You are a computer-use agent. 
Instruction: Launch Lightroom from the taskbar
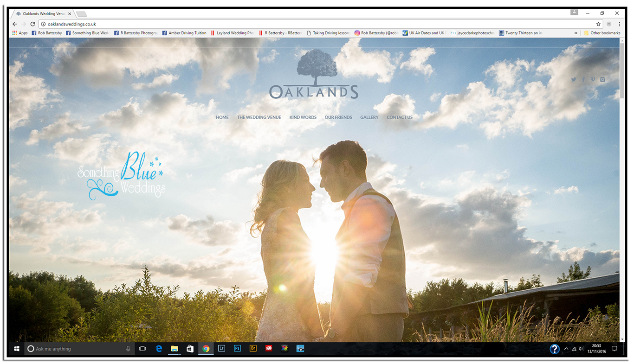pyautogui.click(x=221, y=349)
